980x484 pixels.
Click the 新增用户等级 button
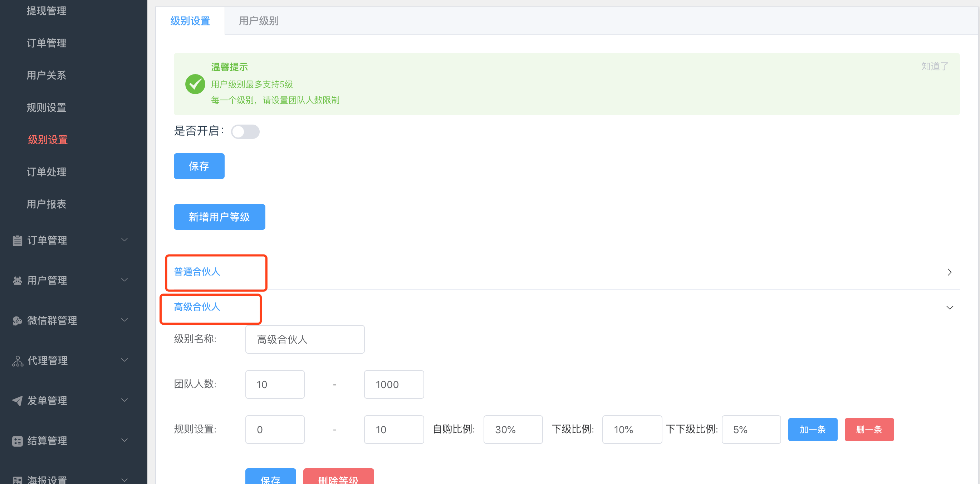point(220,217)
